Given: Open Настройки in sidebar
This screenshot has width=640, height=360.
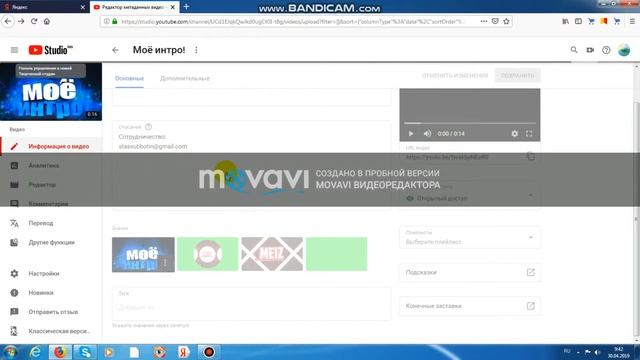Looking at the screenshot, I should (51, 273).
